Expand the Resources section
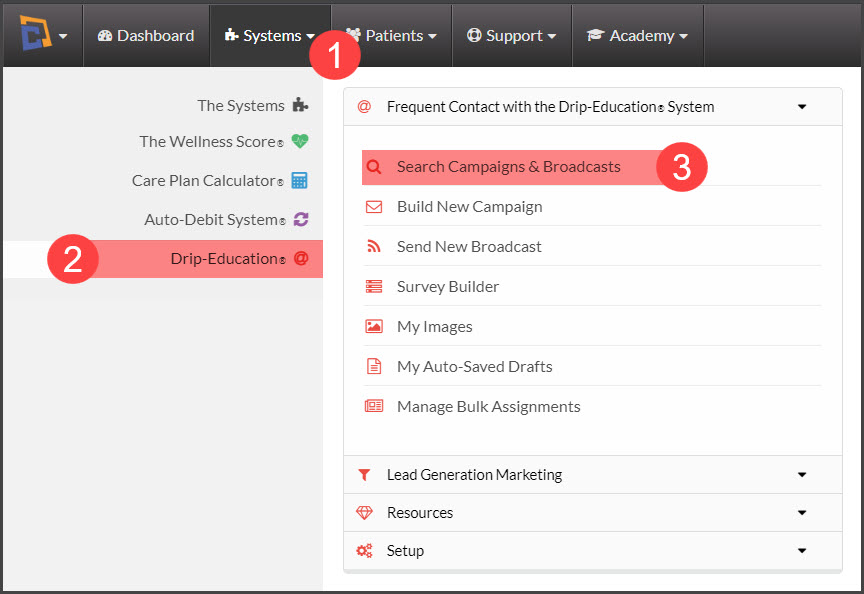 click(x=593, y=512)
